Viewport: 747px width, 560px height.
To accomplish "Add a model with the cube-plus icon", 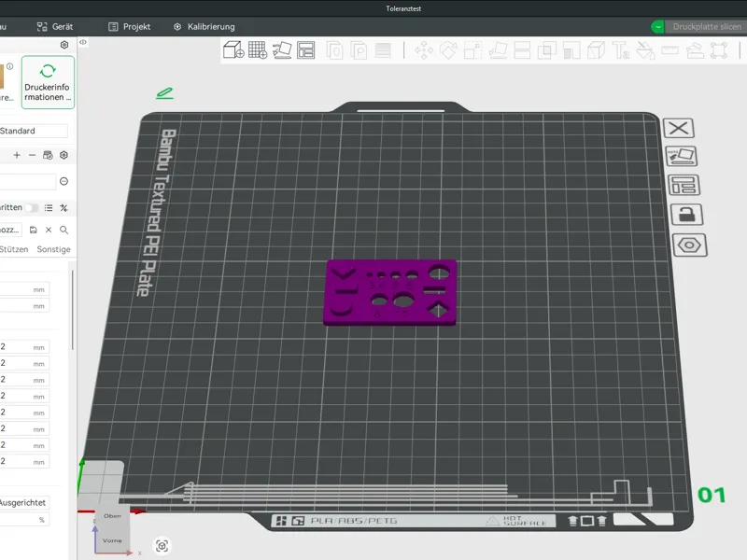I will coord(233,50).
